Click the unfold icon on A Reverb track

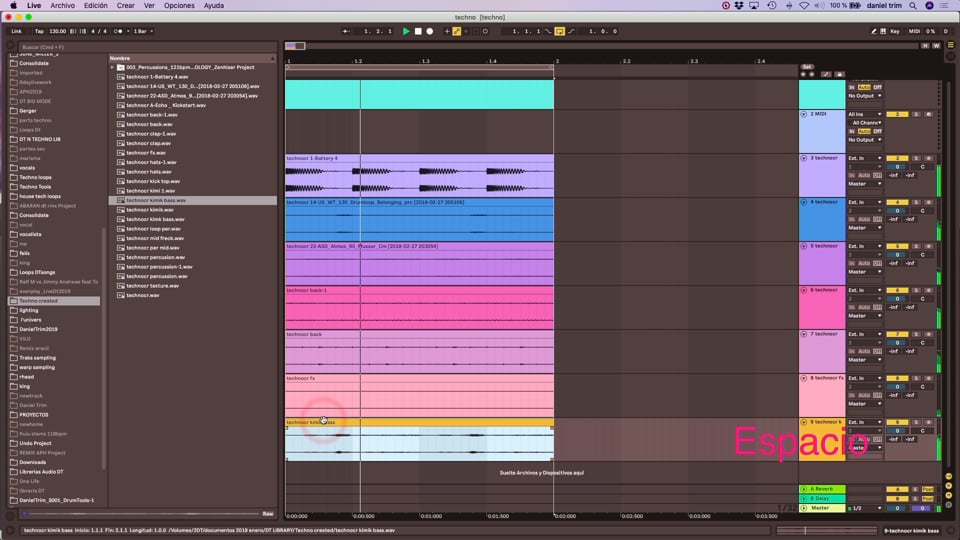point(804,489)
